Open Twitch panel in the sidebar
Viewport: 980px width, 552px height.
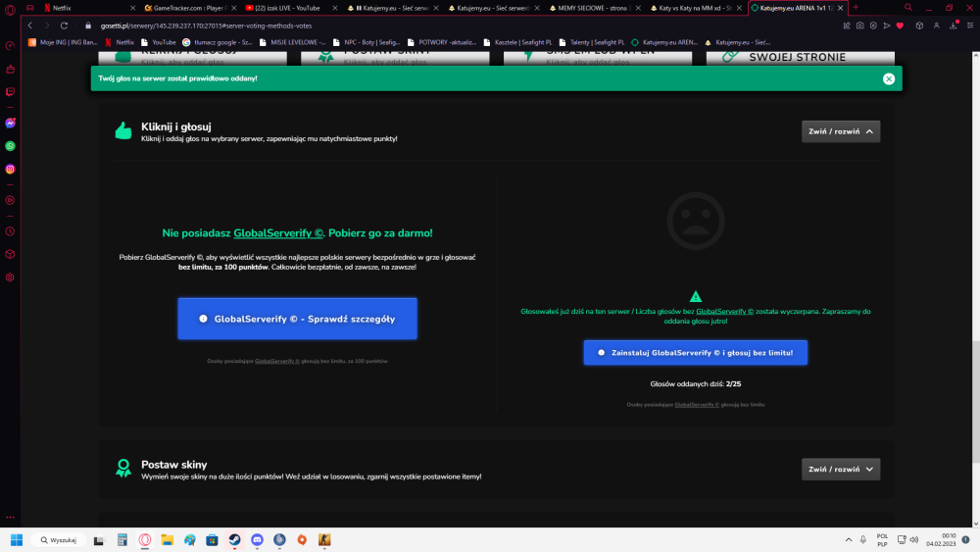(x=10, y=92)
